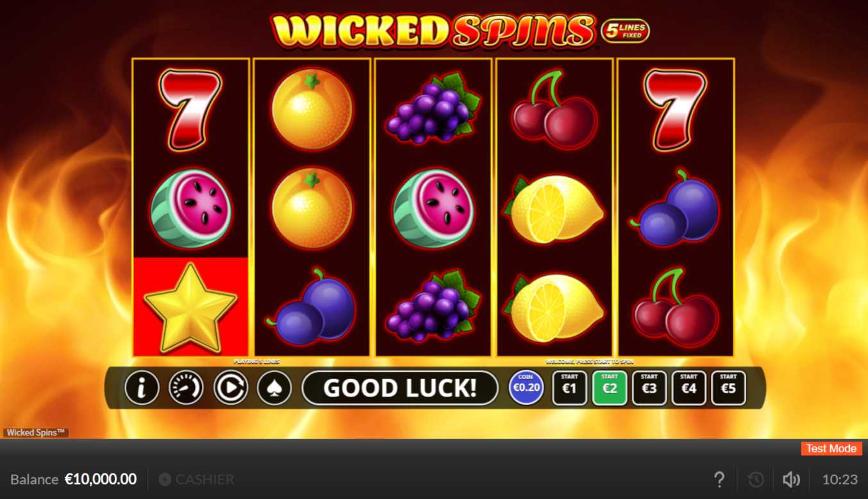Image resolution: width=868 pixels, height=499 pixels.
Task: Spin with the Start €3 button
Action: click(x=649, y=388)
